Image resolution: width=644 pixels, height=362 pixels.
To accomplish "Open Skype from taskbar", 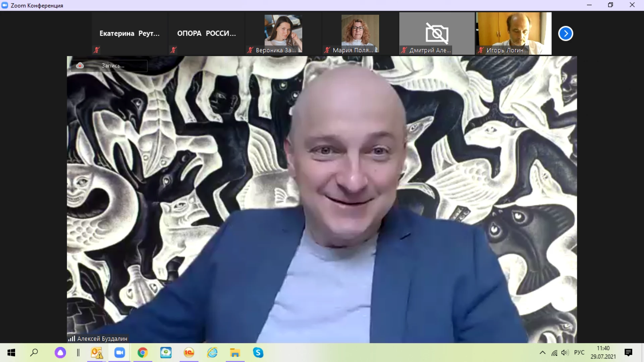I will [x=258, y=353].
